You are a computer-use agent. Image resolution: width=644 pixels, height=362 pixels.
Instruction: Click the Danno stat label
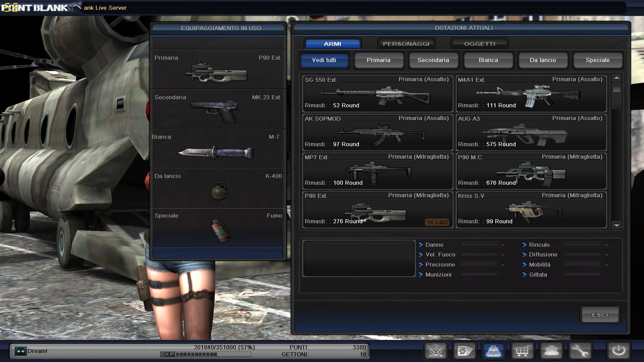coord(434,245)
